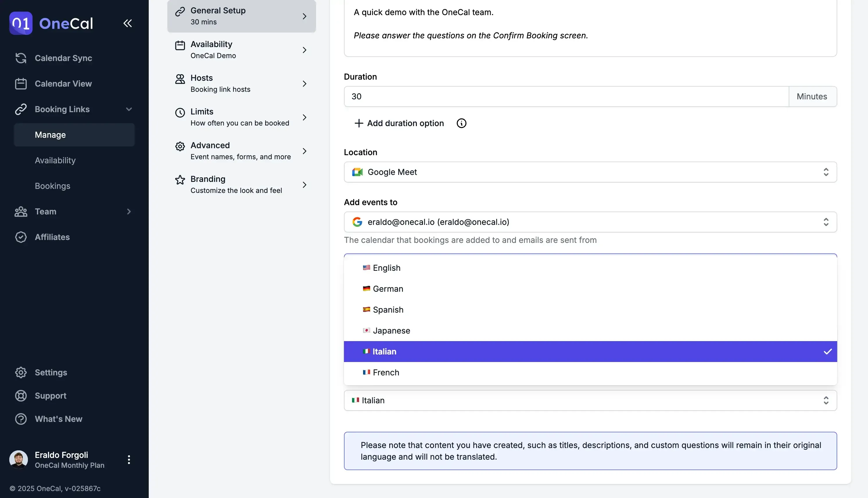868x498 pixels.
Task: Collapse the Booking Links section chevron
Action: pos(129,109)
